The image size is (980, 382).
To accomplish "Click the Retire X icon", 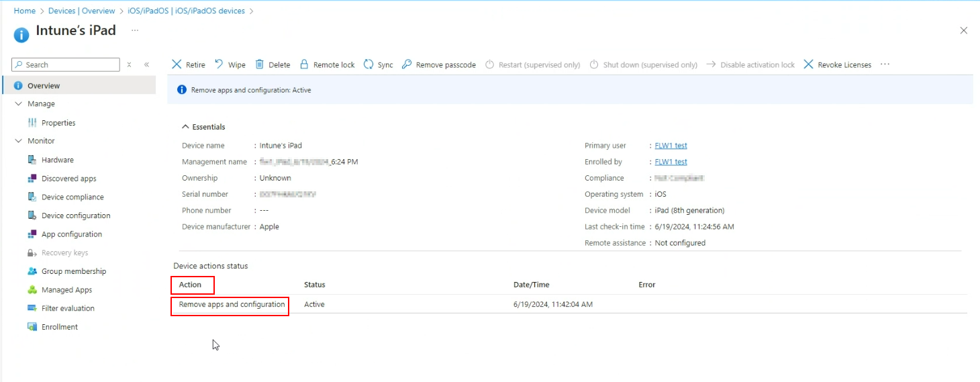I will [177, 64].
